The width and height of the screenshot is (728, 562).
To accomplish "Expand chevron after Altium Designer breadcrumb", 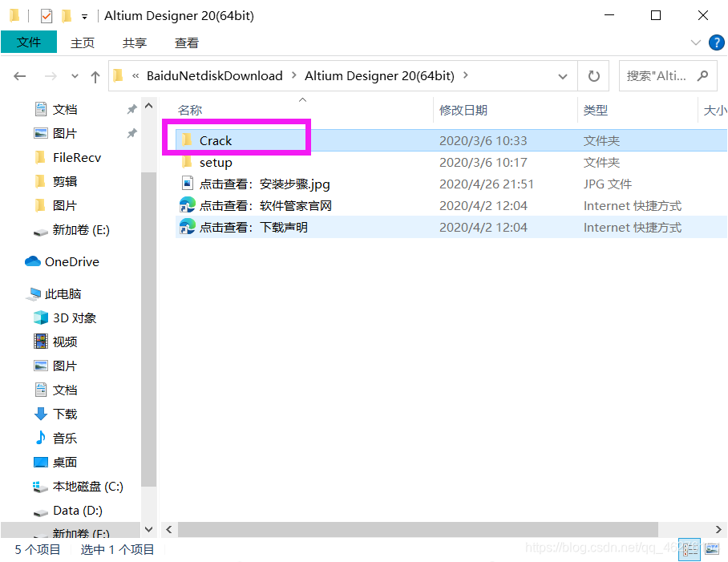I will [x=466, y=75].
